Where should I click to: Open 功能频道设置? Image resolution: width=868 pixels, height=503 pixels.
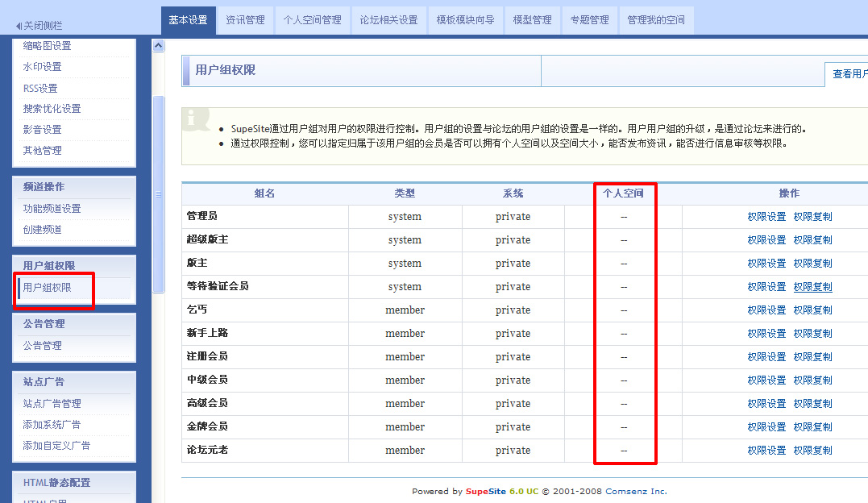pyautogui.click(x=52, y=208)
